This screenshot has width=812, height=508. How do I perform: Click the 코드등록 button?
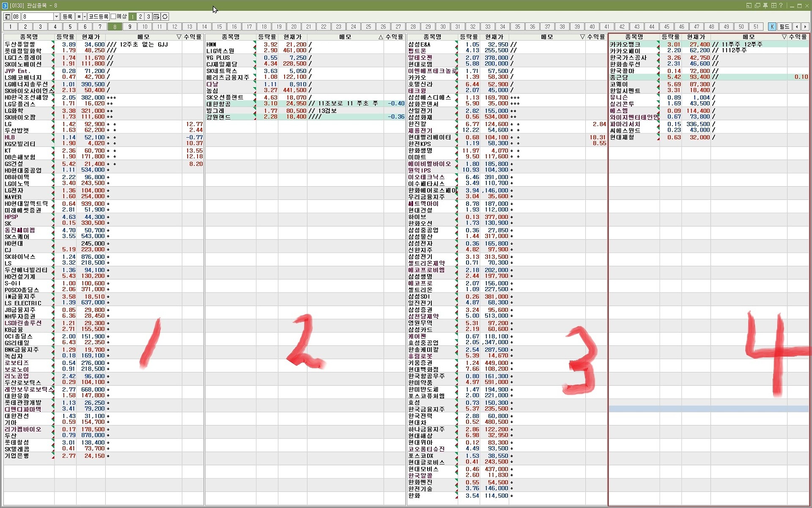98,17
